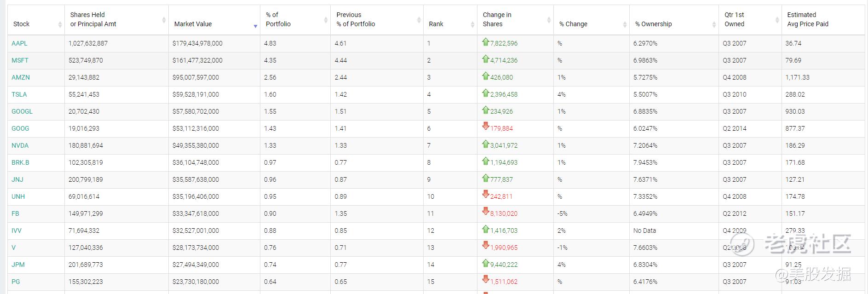Viewport: 868px width, 294px height.
Task: Follow the GOOGL ticker link
Action: (22, 111)
